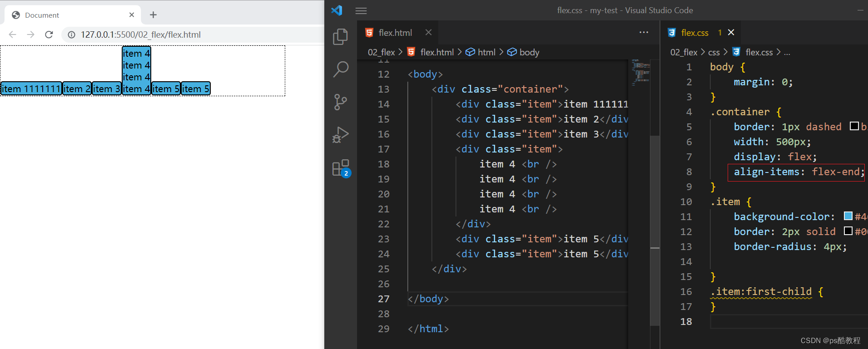Click the '.container {' selector line
This screenshot has width=868, height=349.
click(x=746, y=112)
